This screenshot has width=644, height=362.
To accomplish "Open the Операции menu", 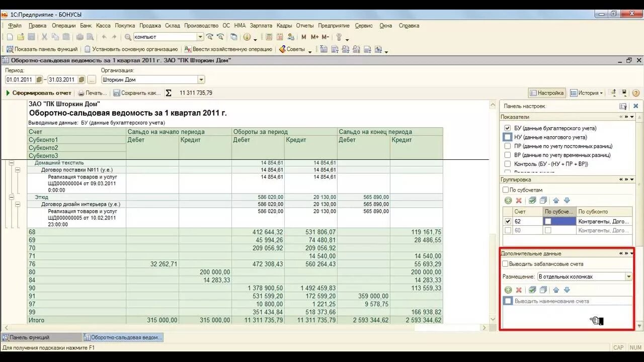I will (63, 26).
